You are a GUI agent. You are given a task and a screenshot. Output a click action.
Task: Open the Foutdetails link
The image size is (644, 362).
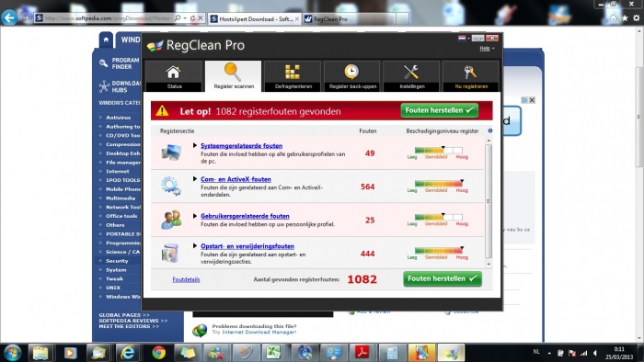(x=186, y=279)
